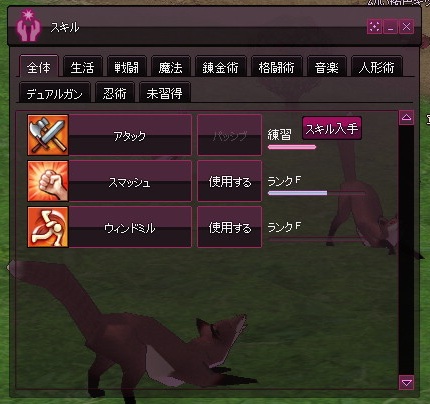Click the Windmill skill spinning figure icon

click(x=48, y=227)
